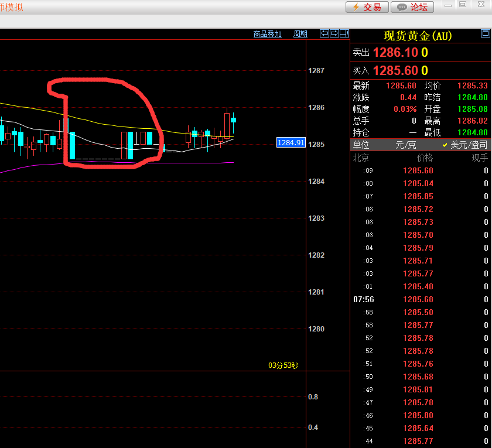Viewport: 492px width, 448px height.
Task: Open the 论坛 forum button
Action: [412, 7]
